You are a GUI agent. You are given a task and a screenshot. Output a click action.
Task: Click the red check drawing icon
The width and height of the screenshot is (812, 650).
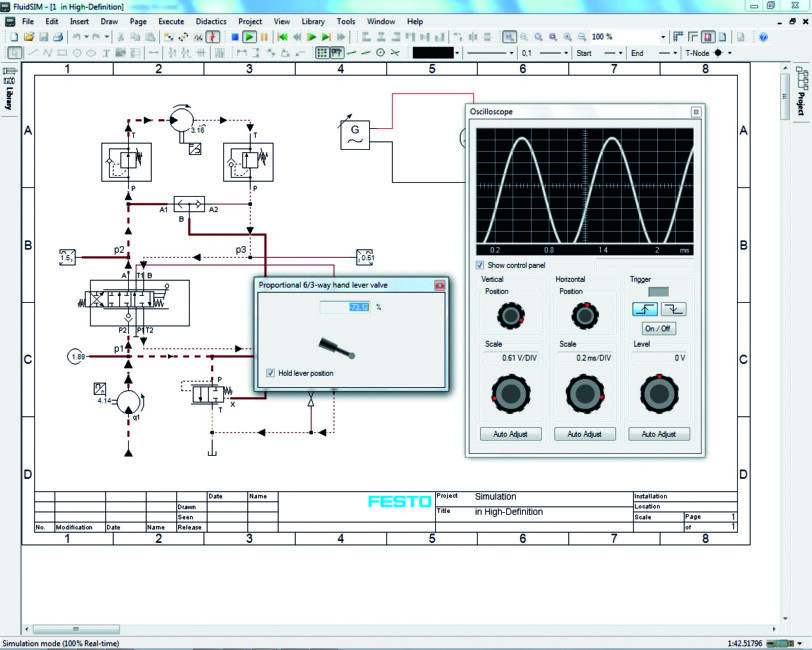[213, 37]
